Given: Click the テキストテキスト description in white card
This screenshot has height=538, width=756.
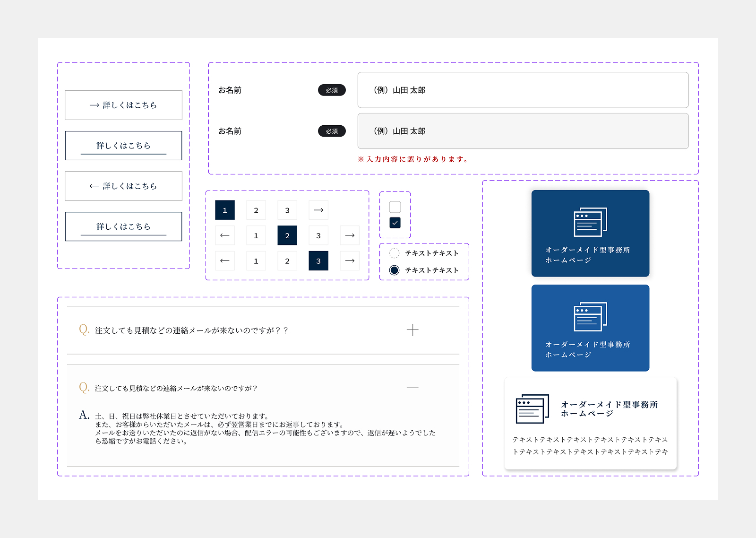Looking at the screenshot, I should pos(590,446).
